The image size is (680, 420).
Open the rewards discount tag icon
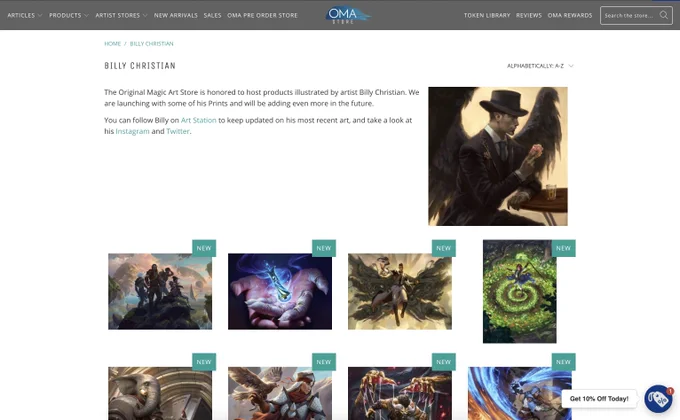[x=658, y=398]
